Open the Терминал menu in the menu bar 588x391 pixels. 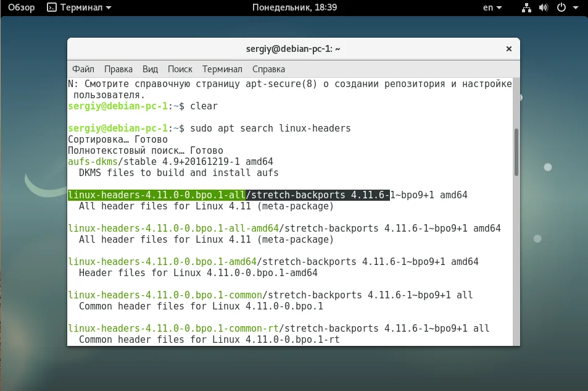coord(222,69)
